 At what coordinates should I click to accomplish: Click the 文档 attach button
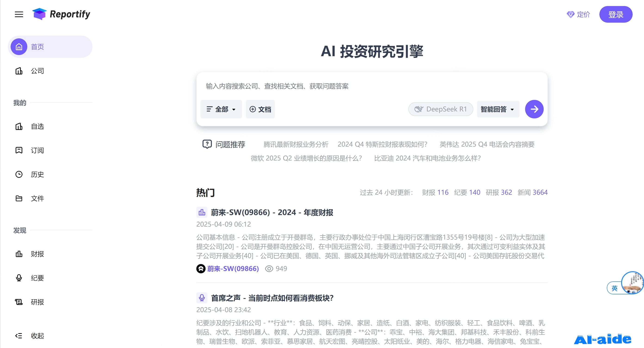[x=260, y=109]
